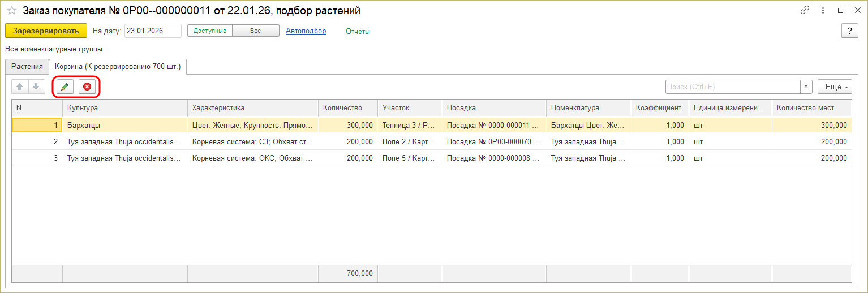
Task: Open the Автоподбор link
Action: 306,31
